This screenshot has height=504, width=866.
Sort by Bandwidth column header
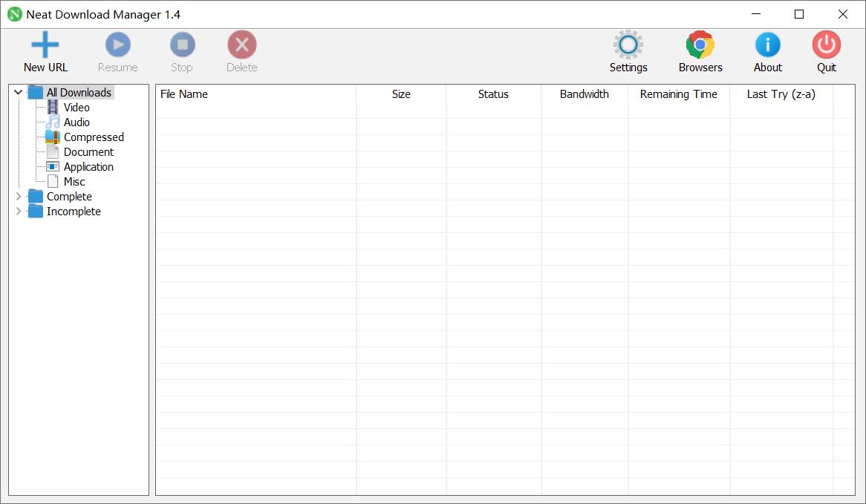[585, 94]
